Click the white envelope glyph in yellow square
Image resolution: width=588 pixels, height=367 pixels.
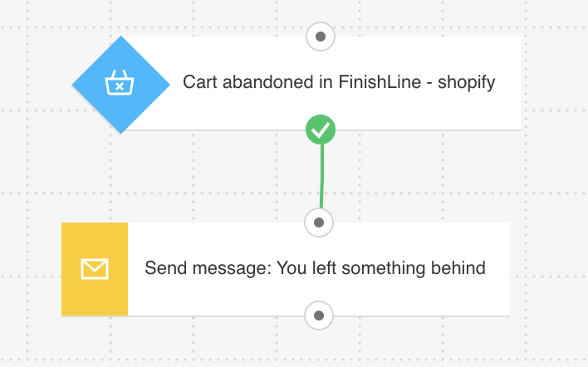95,269
